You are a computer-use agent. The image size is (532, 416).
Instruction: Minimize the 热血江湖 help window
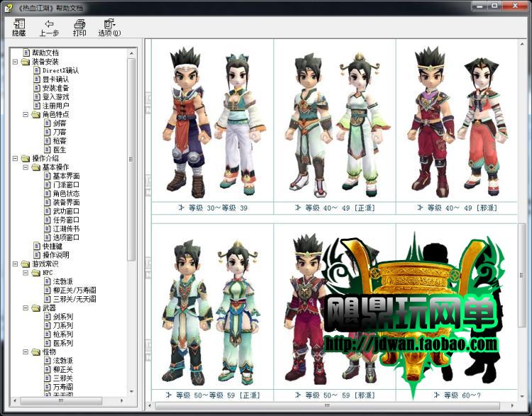480,6
